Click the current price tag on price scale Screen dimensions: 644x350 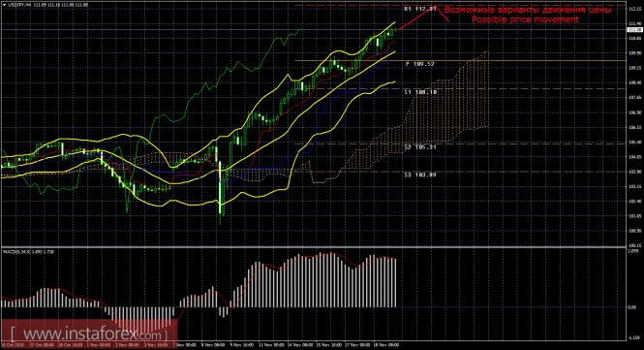[634, 30]
